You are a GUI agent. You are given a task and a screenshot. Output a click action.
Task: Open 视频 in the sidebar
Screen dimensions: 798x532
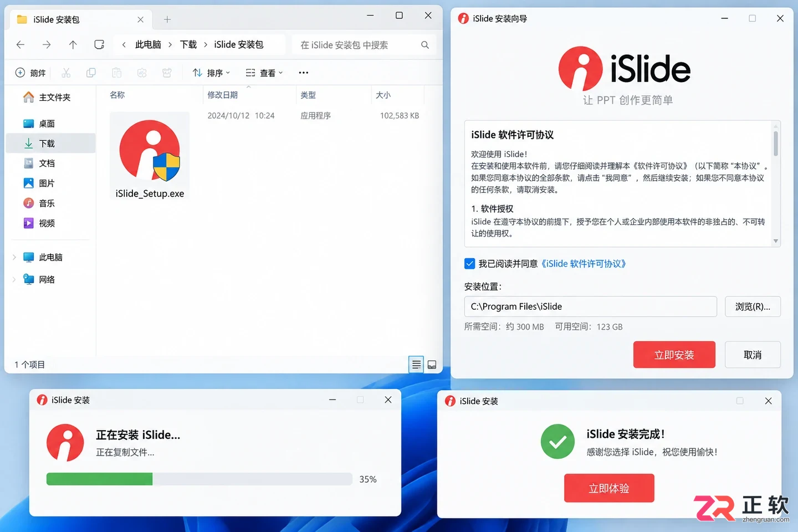pyautogui.click(x=50, y=223)
